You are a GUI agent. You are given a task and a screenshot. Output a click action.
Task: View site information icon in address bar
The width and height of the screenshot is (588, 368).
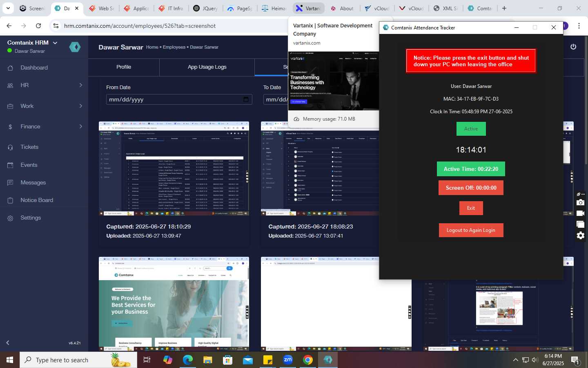click(56, 26)
